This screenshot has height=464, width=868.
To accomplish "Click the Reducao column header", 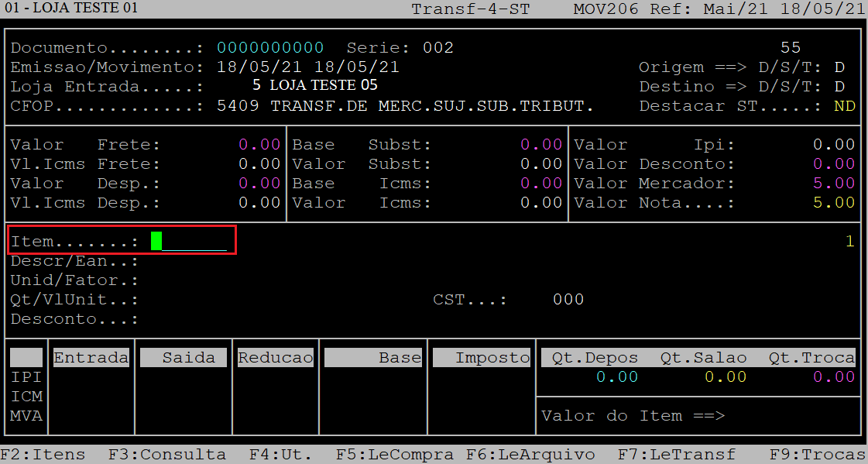I will pyautogui.click(x=275, y=358).
